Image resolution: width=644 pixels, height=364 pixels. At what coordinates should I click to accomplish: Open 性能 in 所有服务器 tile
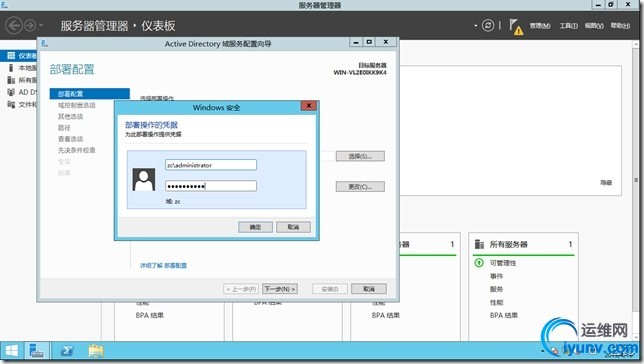(496, 302)
